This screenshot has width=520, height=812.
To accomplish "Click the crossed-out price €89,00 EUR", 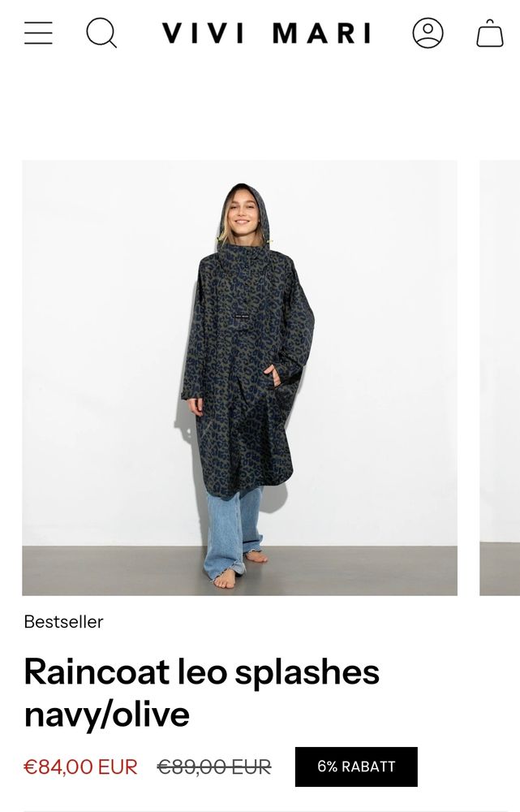I will click(214, 767).
